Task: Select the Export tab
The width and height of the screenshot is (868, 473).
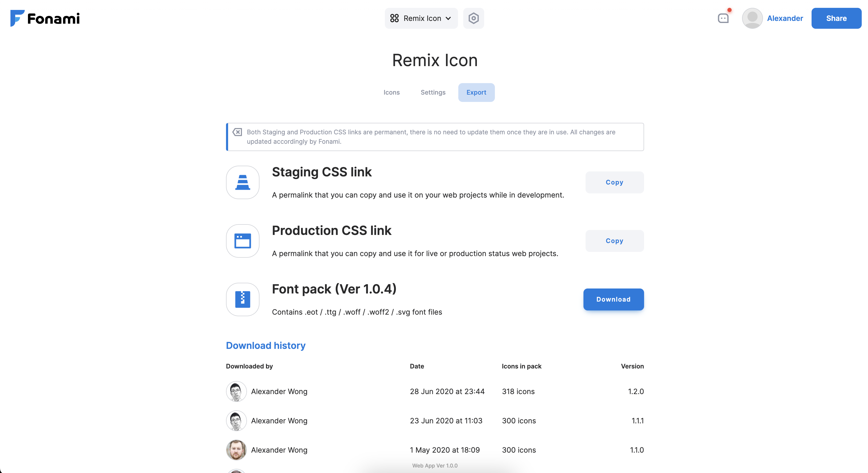Action: 476,92
